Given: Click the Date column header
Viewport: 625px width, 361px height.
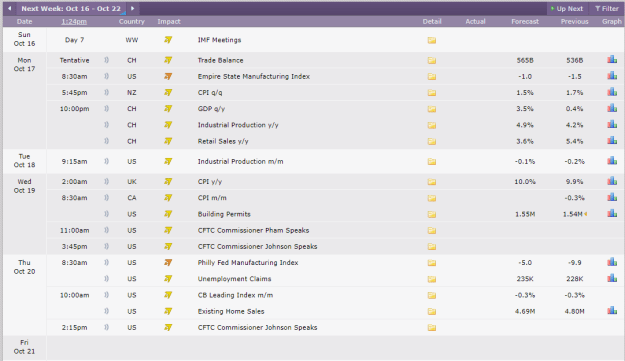Looking at the screenshot, I should coord(24,22).
